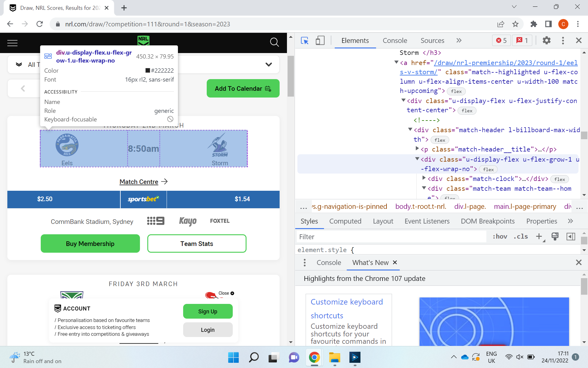The height and width of the screenshot is (368, 588).
Task: Select the Console tab in drawer
Action: [329, 263]
